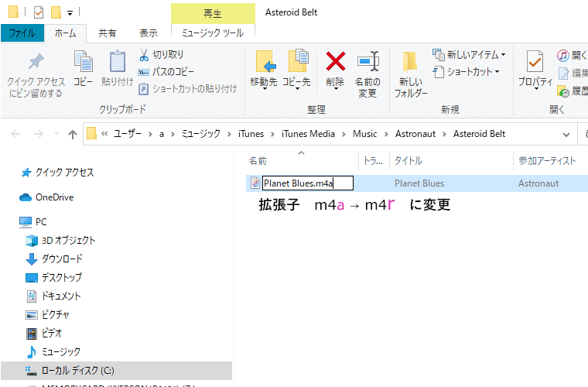This screenshot has height=387, width=588.
Task: Click the Forward navigation arrow
Action: click(x=38, y=134)
